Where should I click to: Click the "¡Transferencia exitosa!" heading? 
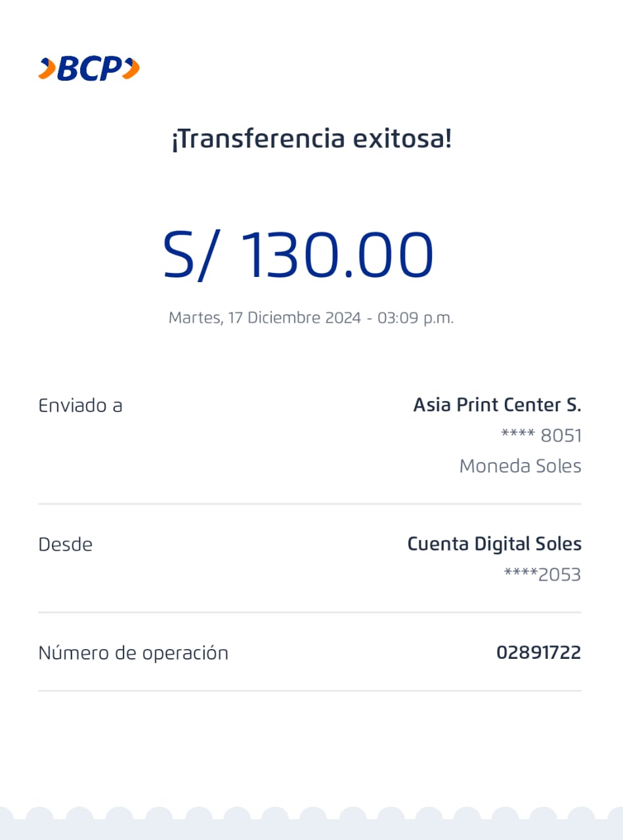tap(311, 139)
